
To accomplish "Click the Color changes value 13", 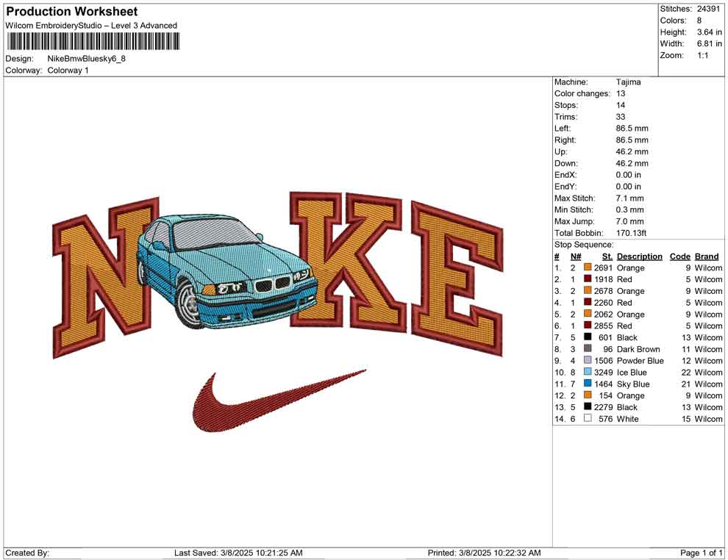I will [x=621, y=94].
